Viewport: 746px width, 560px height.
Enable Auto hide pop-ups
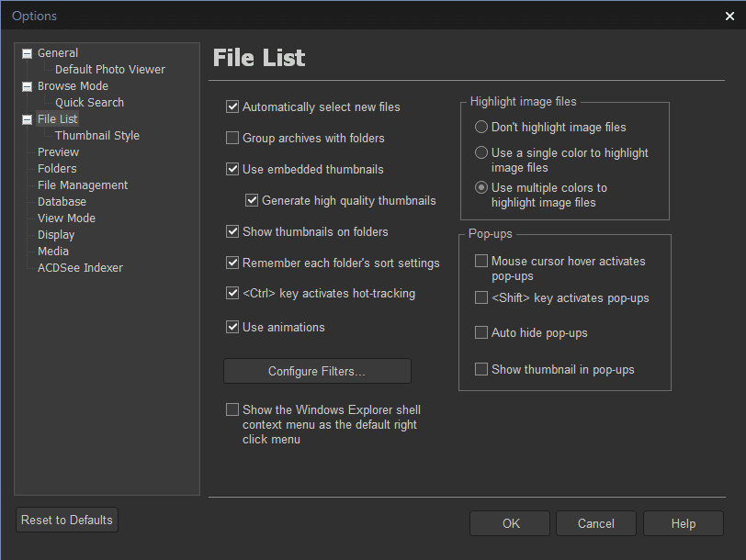tap(481, 333)
